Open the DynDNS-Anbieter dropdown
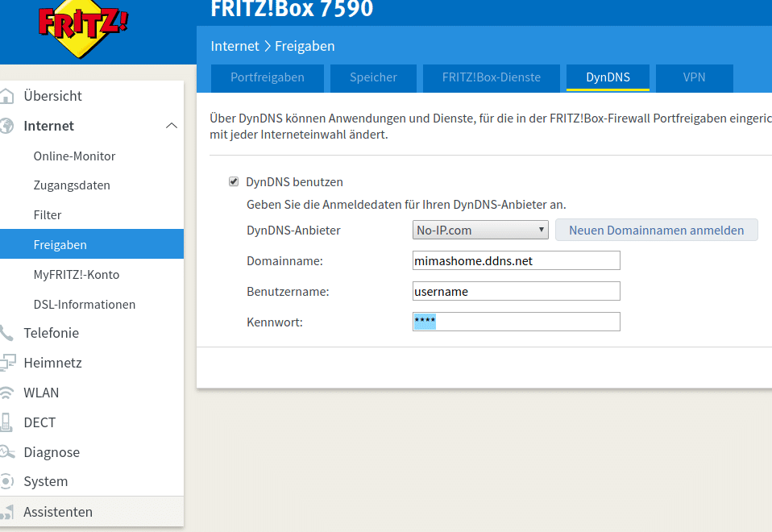Viewport: 772px width, 532px height. [480, 231]
